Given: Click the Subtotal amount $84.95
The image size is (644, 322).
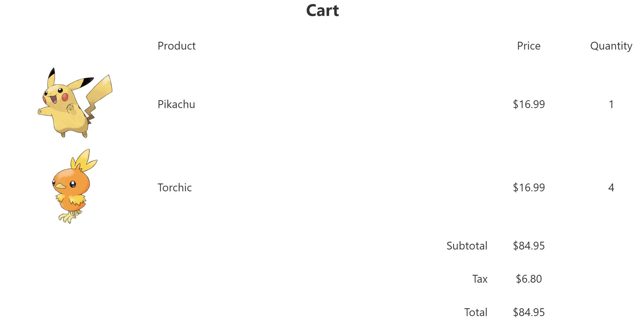Looking at the screenshot, I should point(529,246).
